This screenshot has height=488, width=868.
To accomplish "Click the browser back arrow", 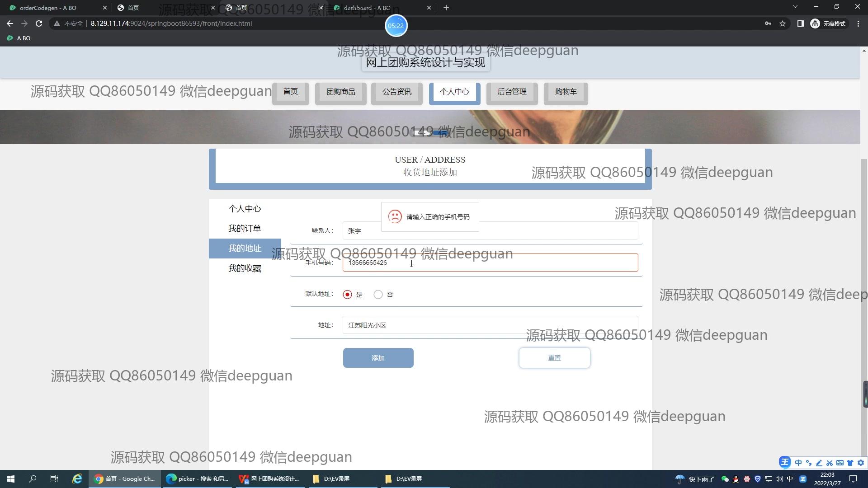I will point(10,23).
